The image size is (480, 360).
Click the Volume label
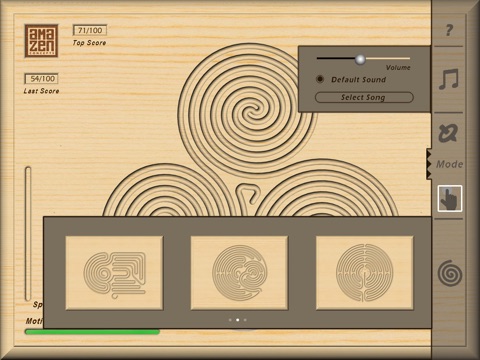(398, 68)
